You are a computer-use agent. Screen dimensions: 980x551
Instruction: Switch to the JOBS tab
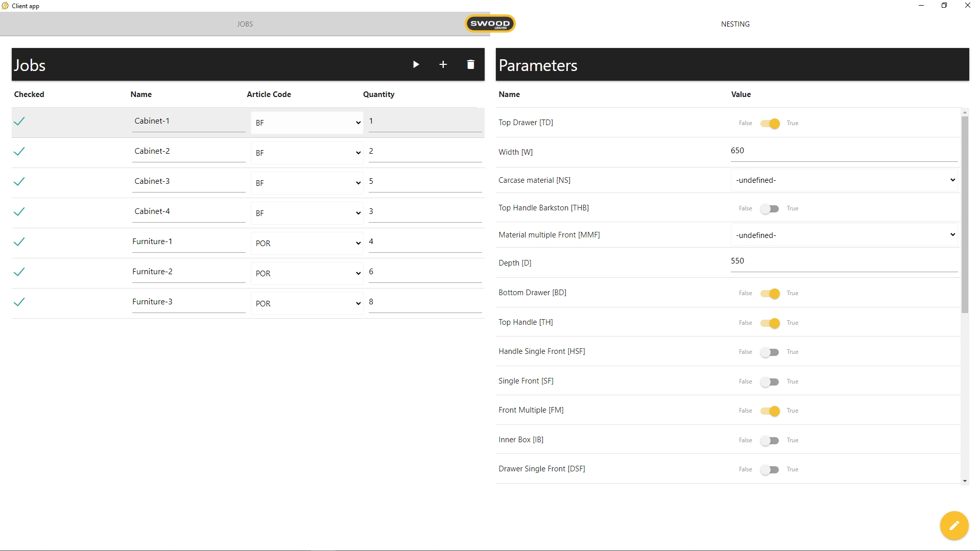coord(245,24)
